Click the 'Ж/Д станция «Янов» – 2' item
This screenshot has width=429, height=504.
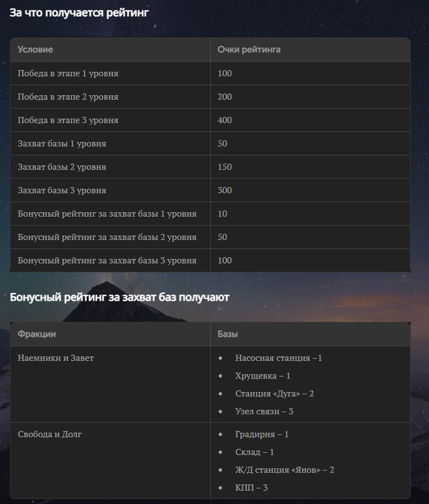(x=284, y=470)
